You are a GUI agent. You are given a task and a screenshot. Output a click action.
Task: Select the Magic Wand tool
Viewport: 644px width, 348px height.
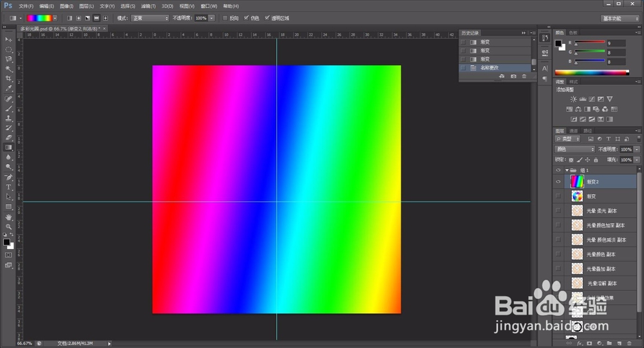coord(8,69)
